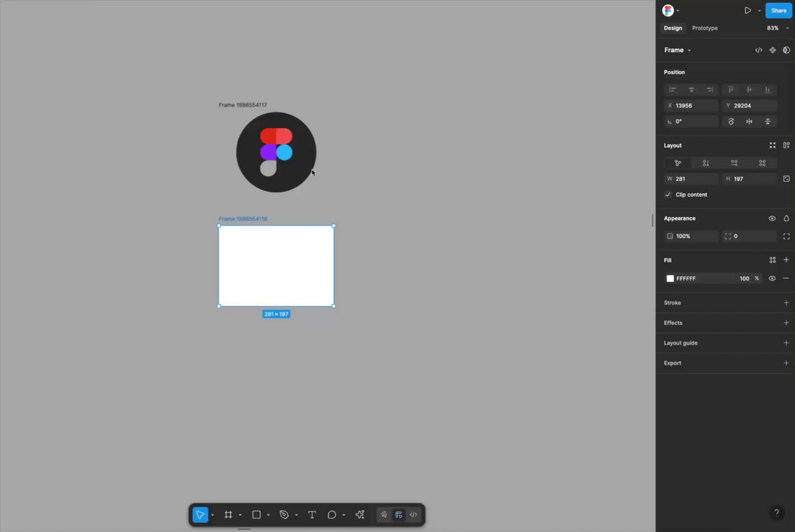Click the height H field
The width and height of the screenshot is (795, 532).
click(x=750, y=179)
